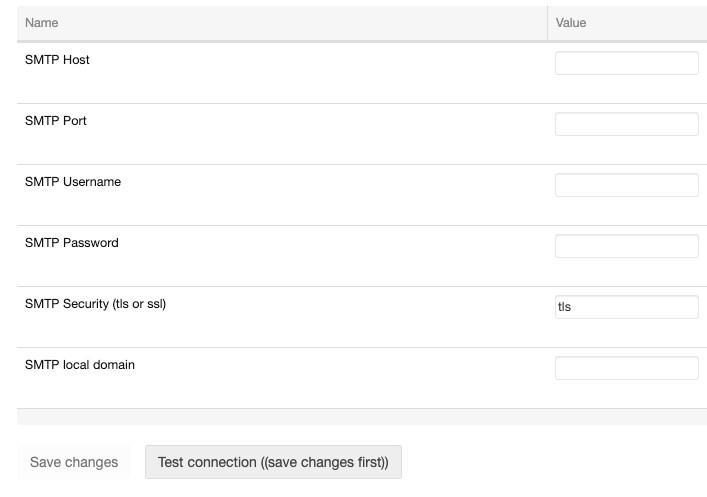Focus the SMTP Host value field
The width and height of the screenshot is (707, 497).
coord(627,63)
